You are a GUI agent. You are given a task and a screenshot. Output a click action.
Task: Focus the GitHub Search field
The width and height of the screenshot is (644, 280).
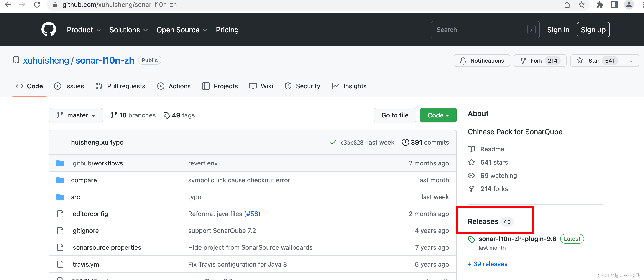coord(485,30)
